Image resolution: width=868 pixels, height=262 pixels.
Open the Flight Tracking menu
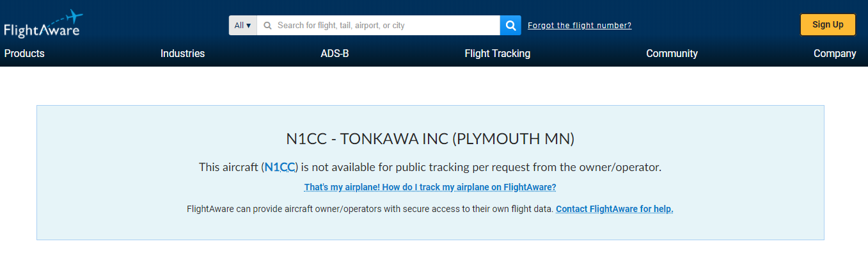(497, 54)
